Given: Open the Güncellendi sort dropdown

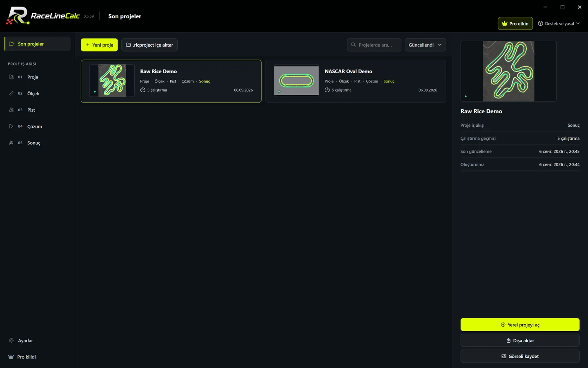Looking at the screenshot, I should pos(425,45).
